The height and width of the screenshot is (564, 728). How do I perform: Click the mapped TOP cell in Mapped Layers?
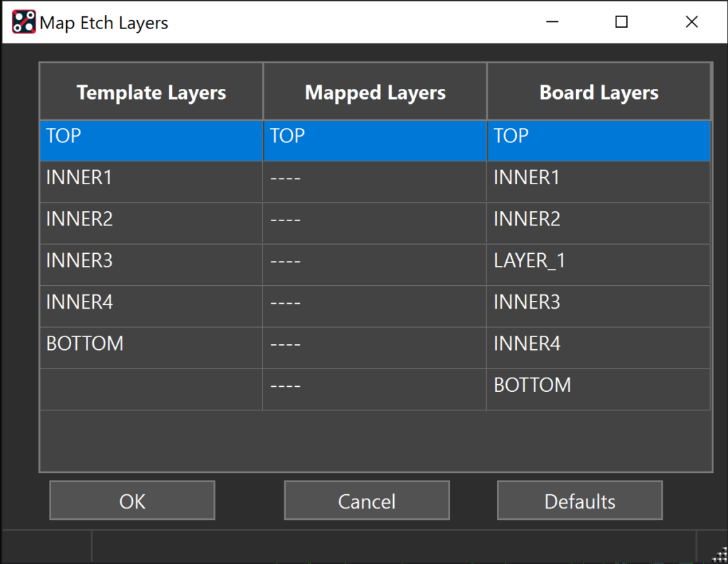(x=375, y=141)
